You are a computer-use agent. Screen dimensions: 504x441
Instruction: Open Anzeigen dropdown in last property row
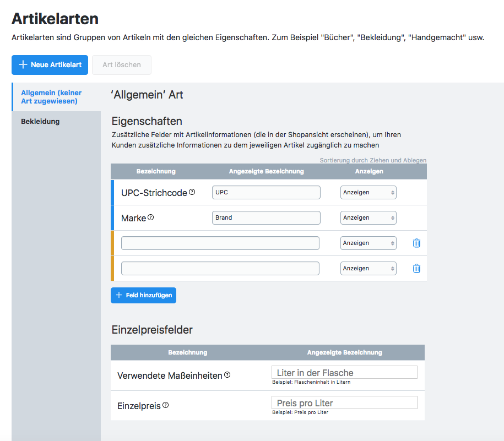click(x=368, y=268)
